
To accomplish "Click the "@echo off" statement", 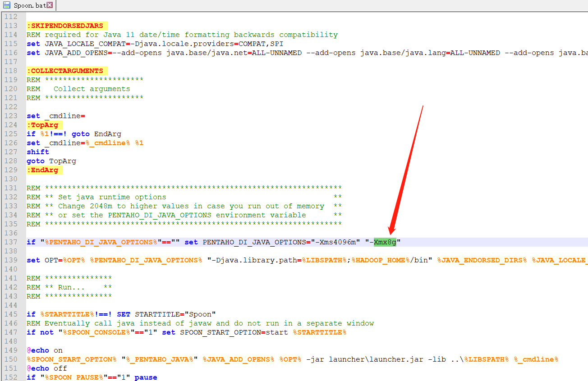I will click(x=47, y=368).
